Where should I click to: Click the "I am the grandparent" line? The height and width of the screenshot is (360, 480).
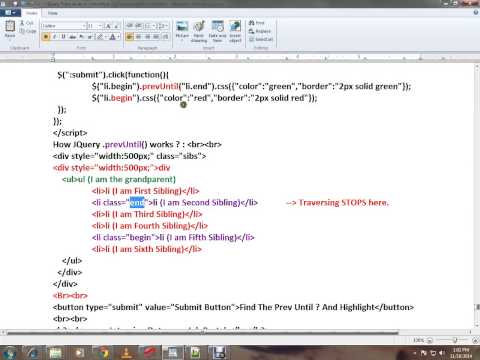point(119,179)
